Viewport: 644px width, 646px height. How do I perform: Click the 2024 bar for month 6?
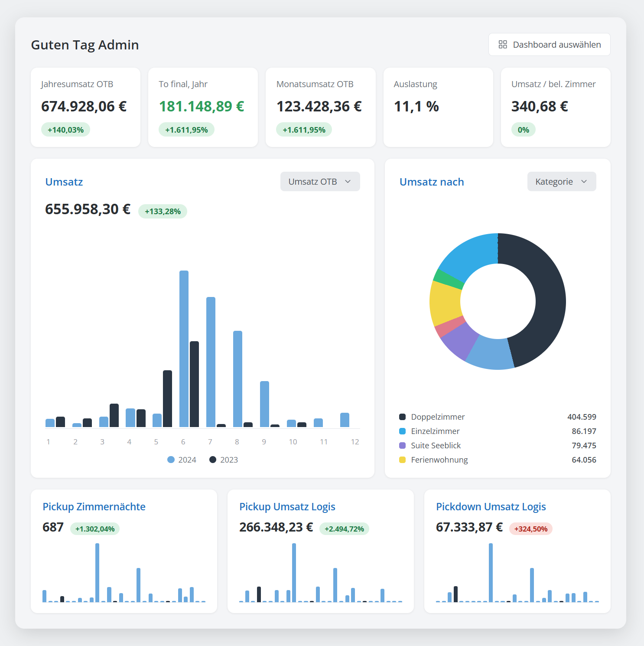[184, 349]
